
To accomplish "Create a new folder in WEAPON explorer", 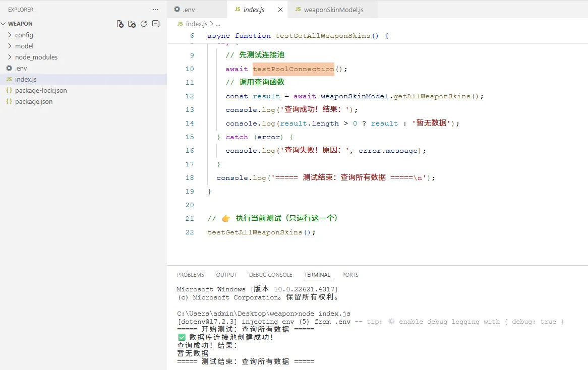I will point(132,24).
